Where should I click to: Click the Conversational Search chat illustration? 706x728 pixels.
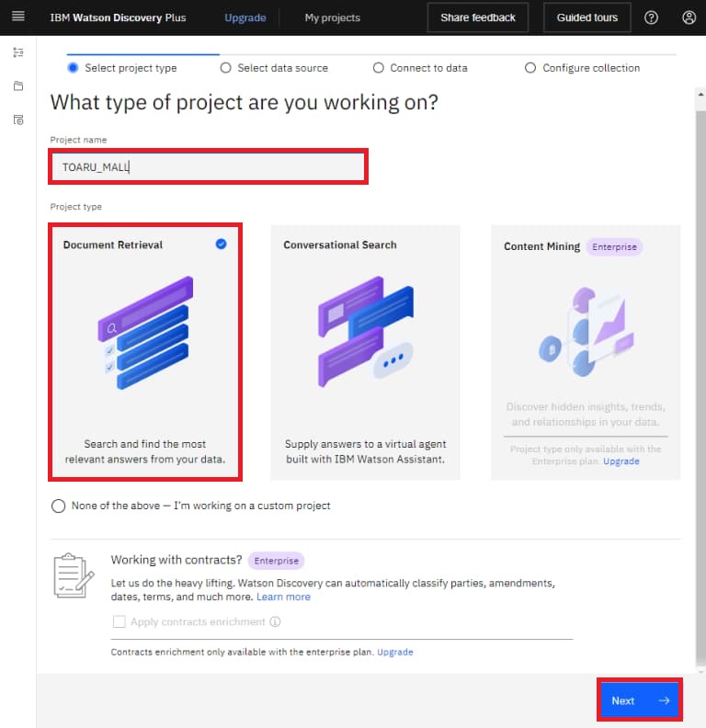366,332
